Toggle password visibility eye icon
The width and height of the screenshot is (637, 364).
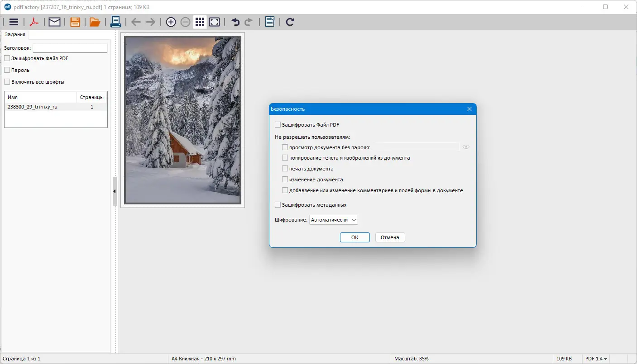coord(466,147)
